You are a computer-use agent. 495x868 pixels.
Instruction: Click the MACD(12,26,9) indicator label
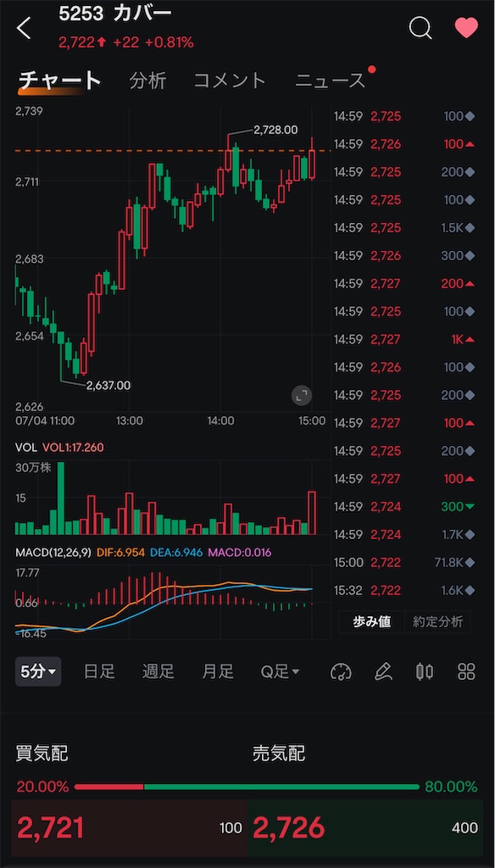click(x=53, y=553)
